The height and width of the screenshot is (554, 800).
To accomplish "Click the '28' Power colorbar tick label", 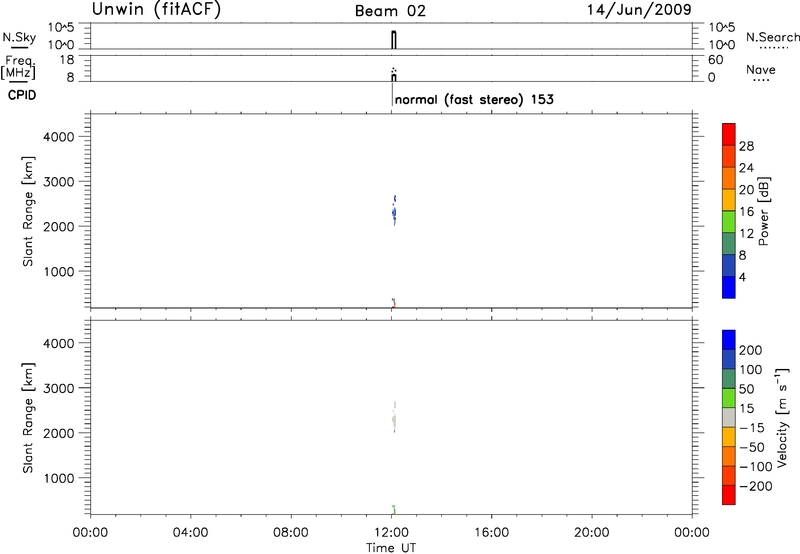I will [746, 146].
